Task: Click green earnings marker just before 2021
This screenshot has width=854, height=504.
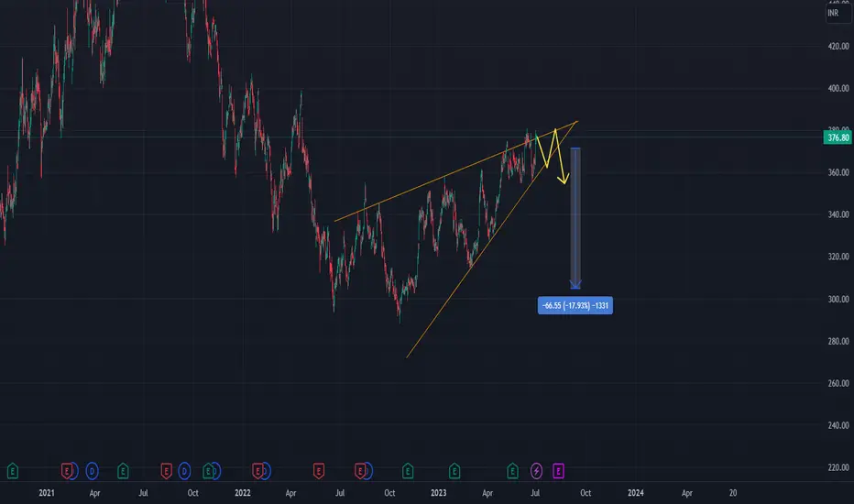Action: 13,471
